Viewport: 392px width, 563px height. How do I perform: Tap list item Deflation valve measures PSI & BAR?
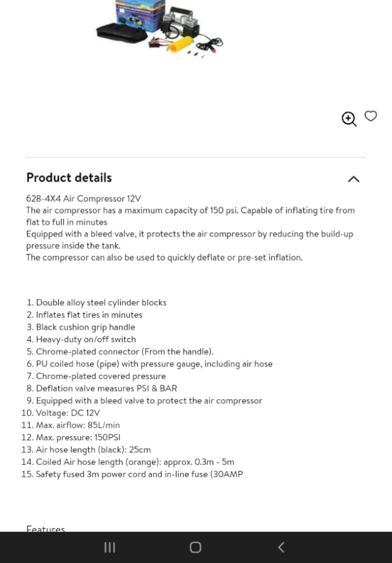pos(106,388)
